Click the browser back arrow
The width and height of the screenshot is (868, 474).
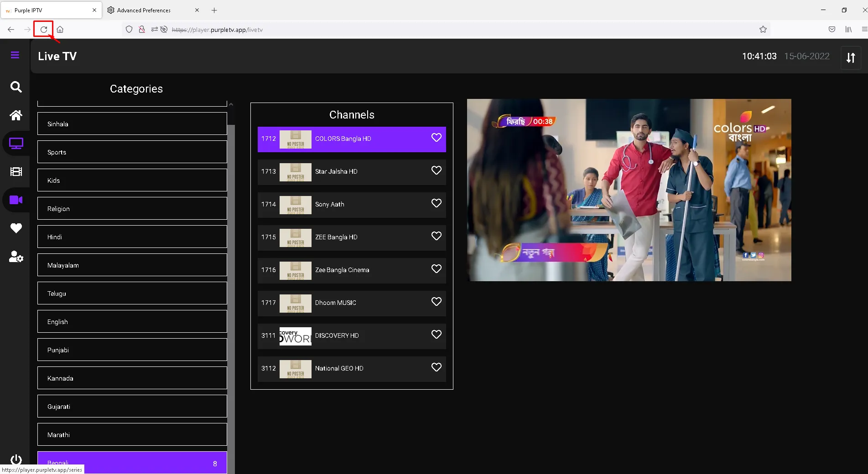tap(11, 30)
